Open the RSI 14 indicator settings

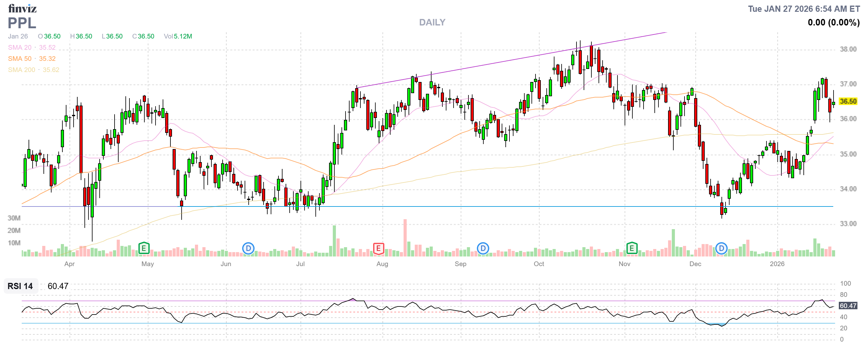(x=20, y=286)
